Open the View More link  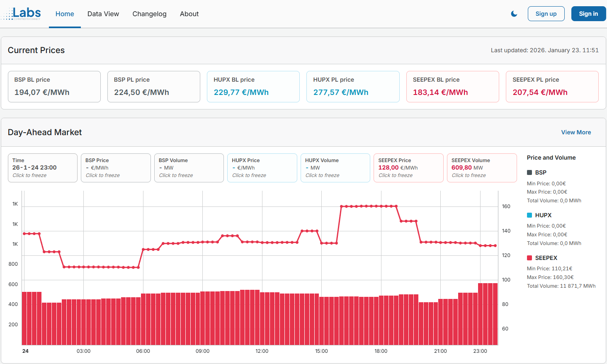pyautogui.click(x=576, y=132)
